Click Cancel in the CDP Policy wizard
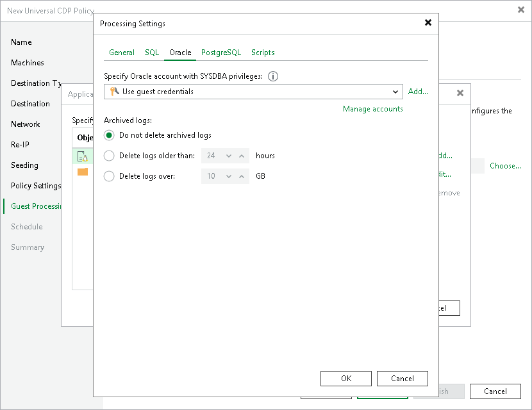Viewport: 532px width, 410px height. pos(495,391)
